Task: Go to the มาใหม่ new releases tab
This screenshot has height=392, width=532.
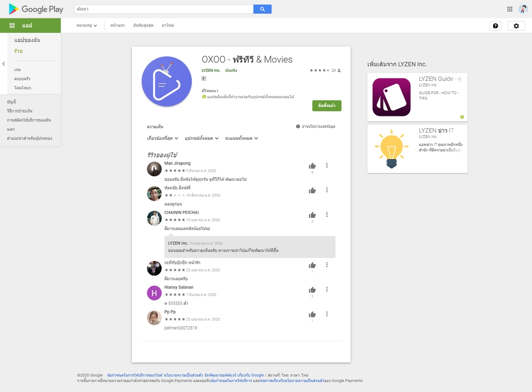Action: (x=168, y=26)
